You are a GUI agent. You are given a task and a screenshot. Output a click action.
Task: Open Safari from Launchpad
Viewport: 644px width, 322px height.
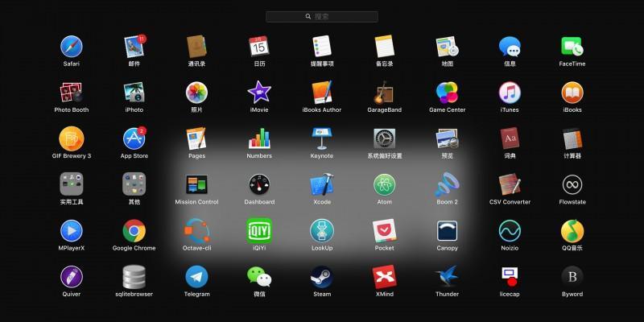72,47
